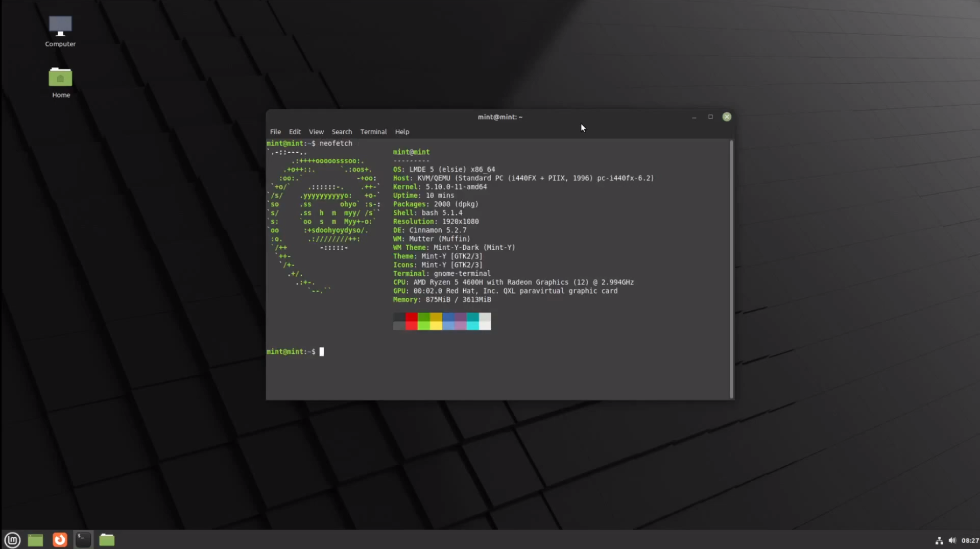
Task: Open the Terminal menu
Action: pyautogui.click(x=373, y=131)
